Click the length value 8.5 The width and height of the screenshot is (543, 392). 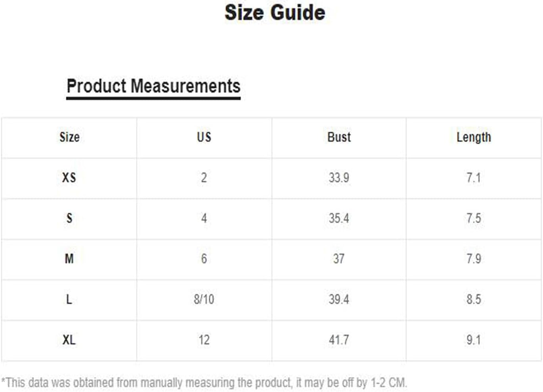point(474,299)
